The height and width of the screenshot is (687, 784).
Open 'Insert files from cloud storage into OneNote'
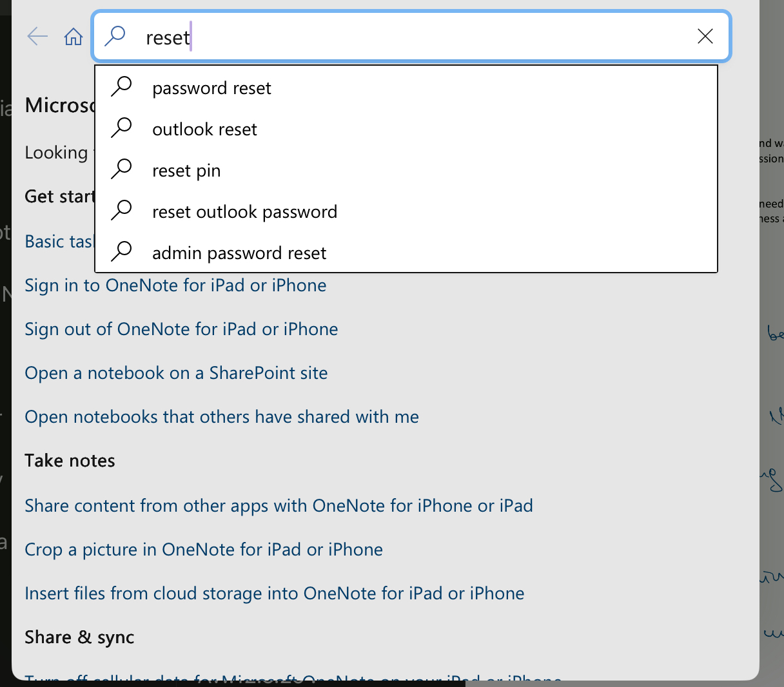tap(275, 594)
